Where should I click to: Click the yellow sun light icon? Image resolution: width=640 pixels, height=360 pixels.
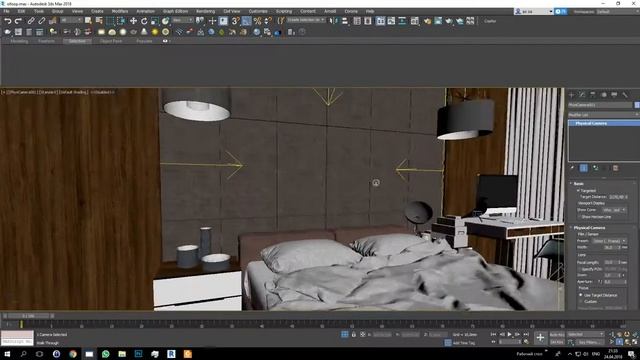pyautogui.click(x=155, y=32)
